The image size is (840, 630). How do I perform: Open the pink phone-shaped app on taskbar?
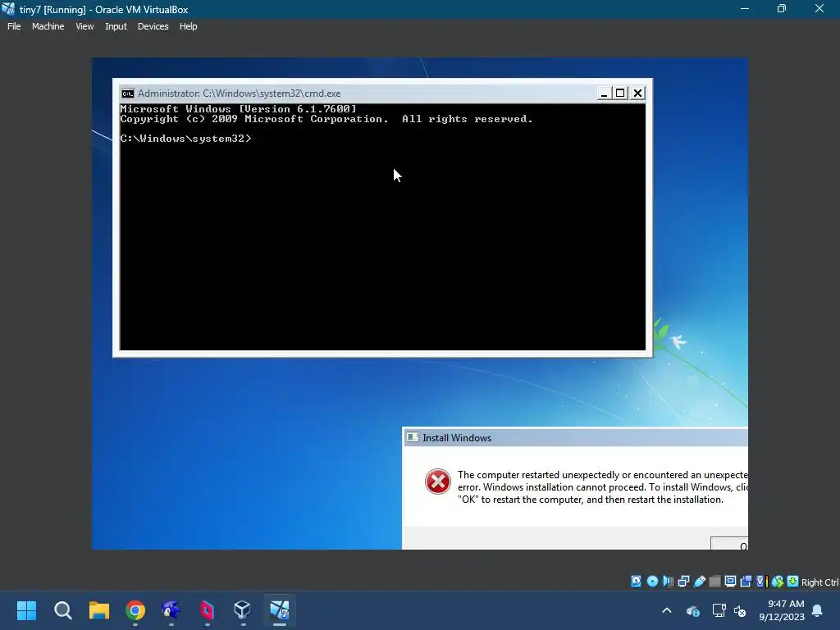(x=207, y=610)
